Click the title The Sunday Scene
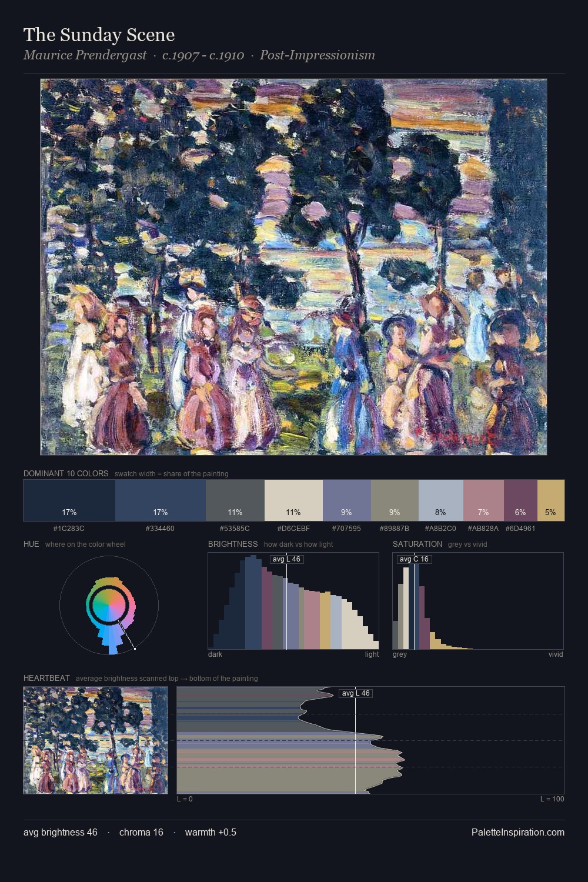 pos(99,35)
